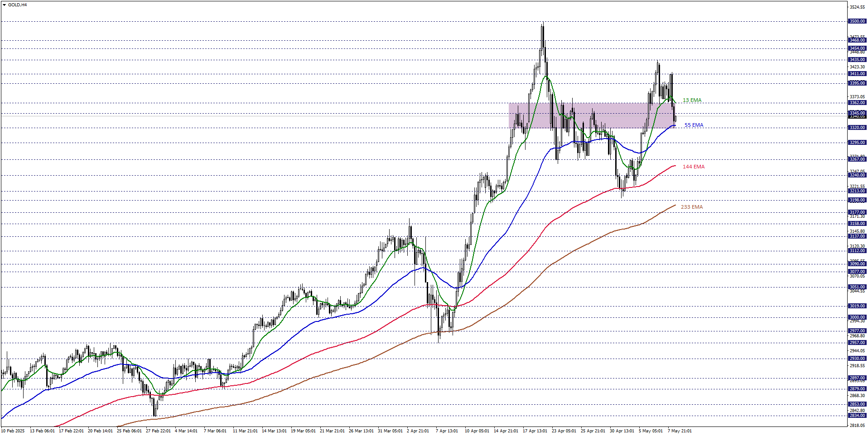The image size is (868, 436).
Task: Select the 3362.00 price level label
Action: [x=857, y=103]
